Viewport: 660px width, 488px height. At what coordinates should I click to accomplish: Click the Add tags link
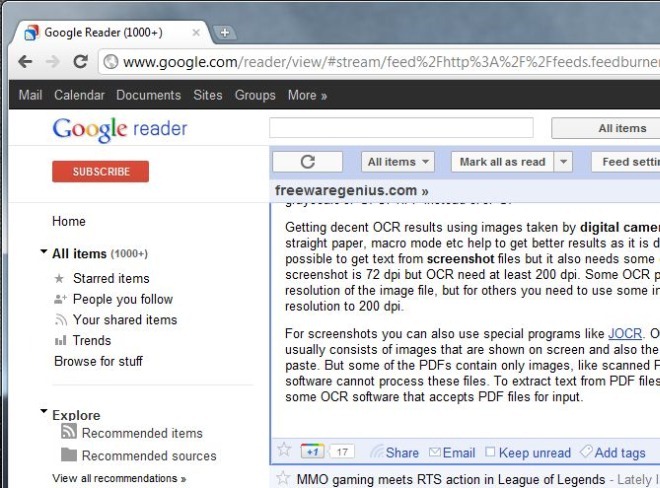[x=620, y=453]
